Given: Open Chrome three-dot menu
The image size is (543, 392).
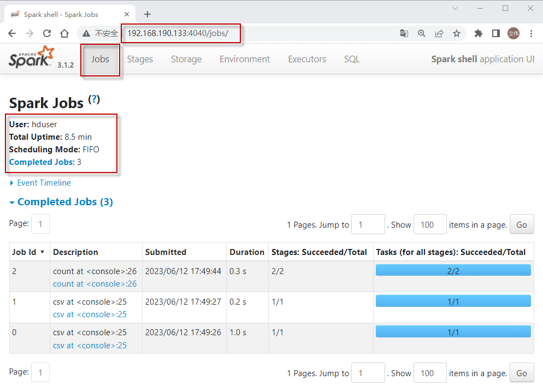Looking at the screenshot, I should [531, 33].
